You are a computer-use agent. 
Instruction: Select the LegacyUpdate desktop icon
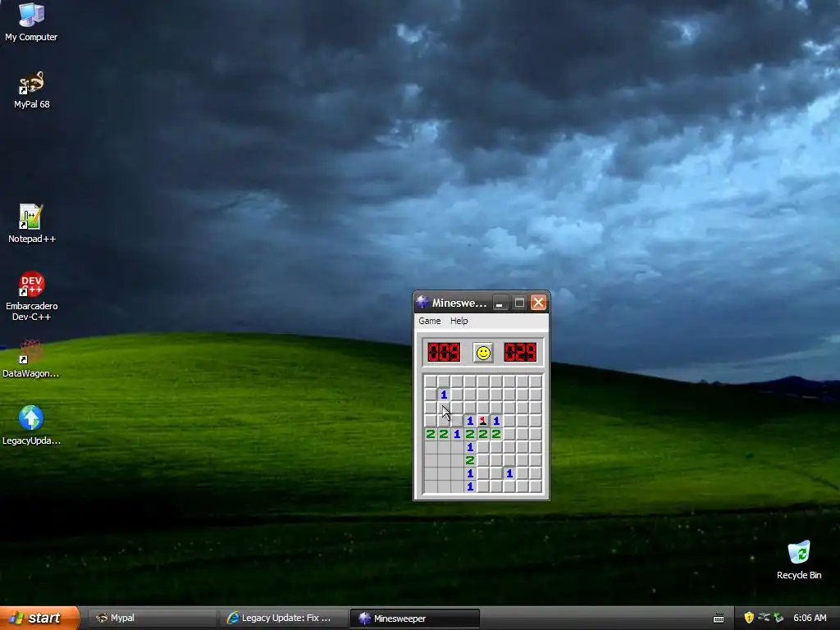(x=31, y=426)
